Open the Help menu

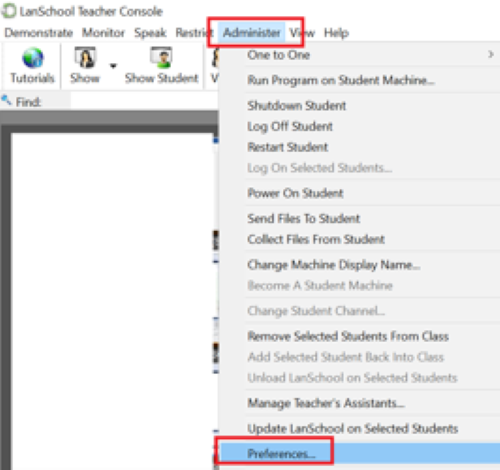[336, 33]
